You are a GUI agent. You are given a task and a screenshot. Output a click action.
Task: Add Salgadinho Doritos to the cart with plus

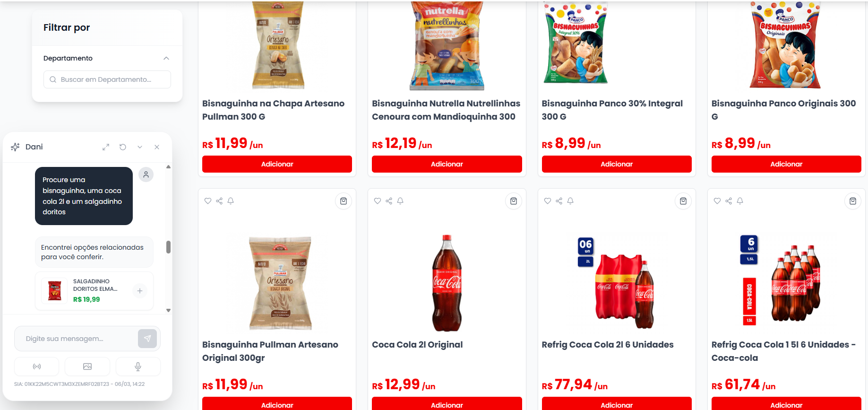point(140,291)
